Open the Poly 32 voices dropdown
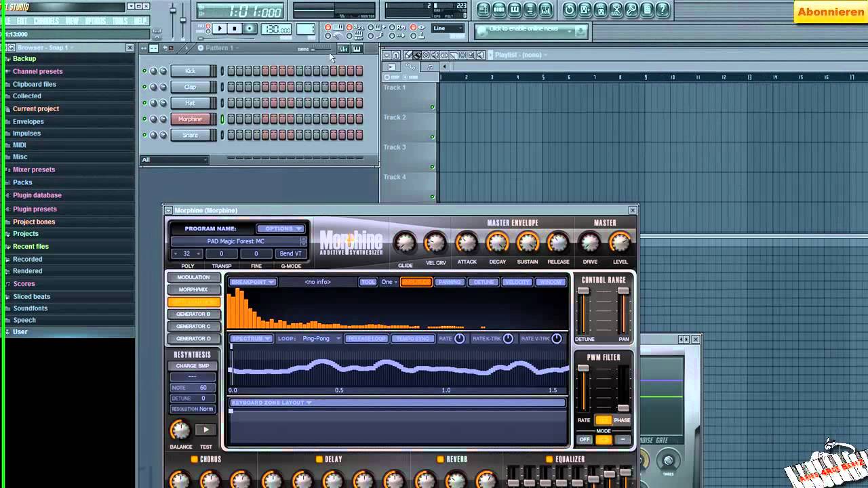 click(186, 253)
